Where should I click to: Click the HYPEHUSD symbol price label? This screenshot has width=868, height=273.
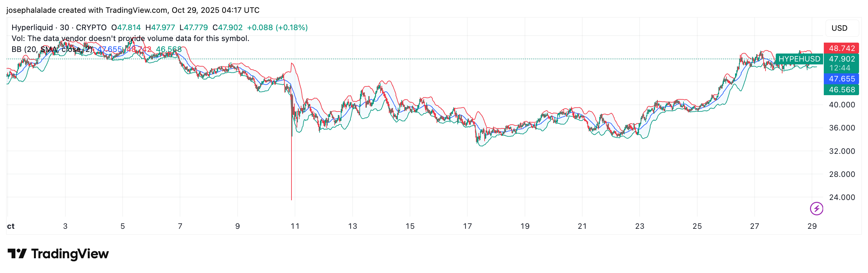click(x=799, y=59)
